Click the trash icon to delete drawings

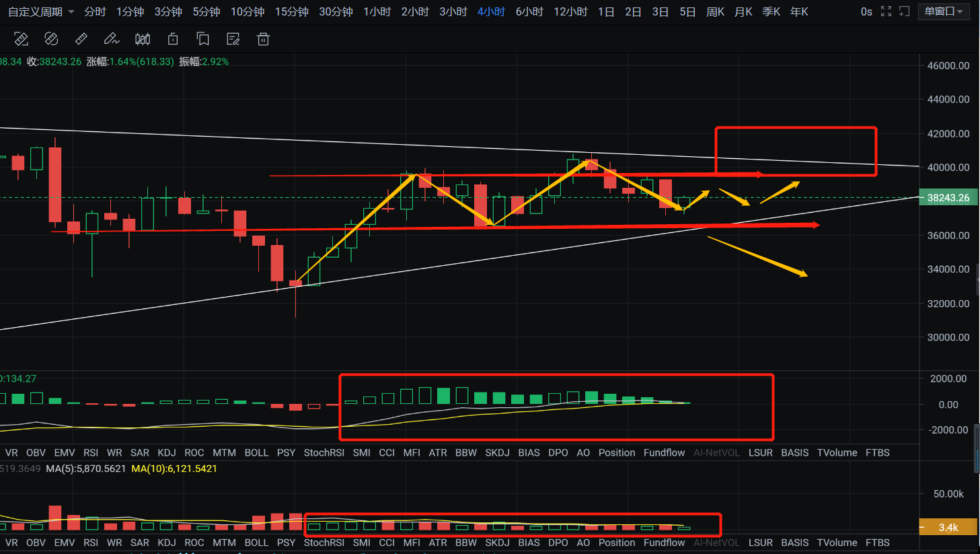pyautogui.click(x=263, y=39)
